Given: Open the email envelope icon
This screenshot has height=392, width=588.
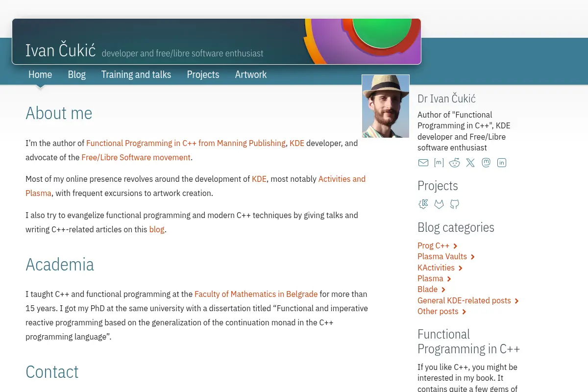Looking at the screenshot, I should (423, 163).
